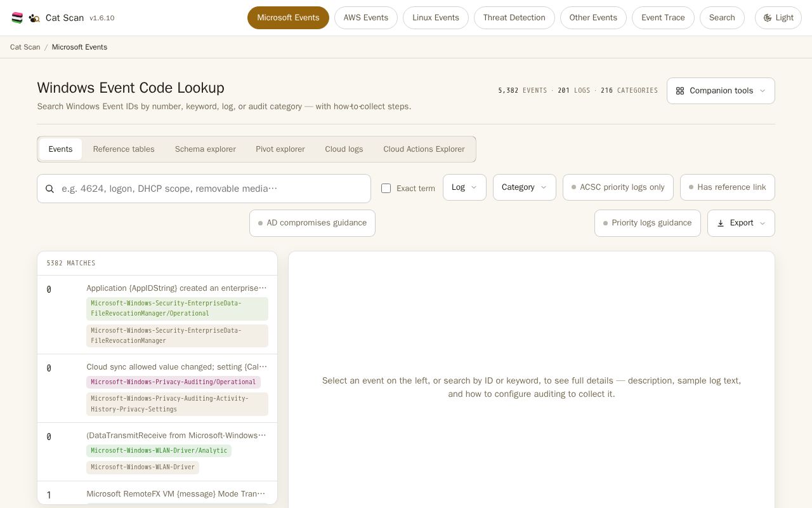Screen dimensions: 812x508
Task: Open Threat Detection section
Action: pos(514,18)
